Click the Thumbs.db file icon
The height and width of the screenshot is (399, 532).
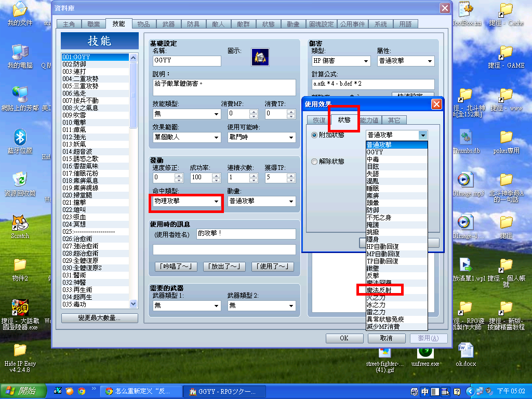pos(466,141)
